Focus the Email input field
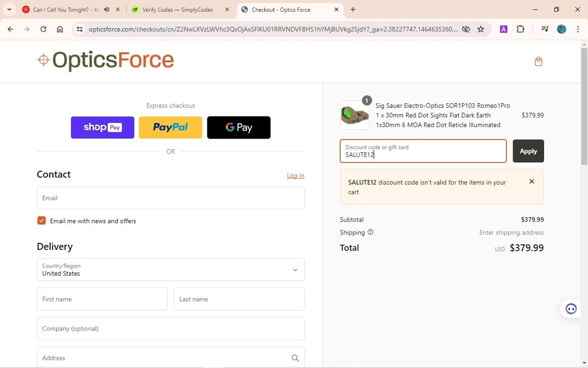 (x=171, y=198)
